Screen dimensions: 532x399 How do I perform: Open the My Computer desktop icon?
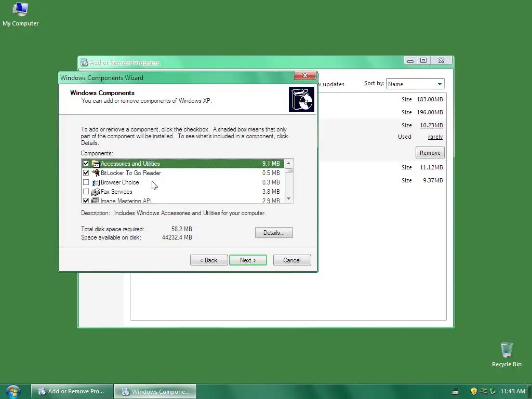(x=20, y=14)
